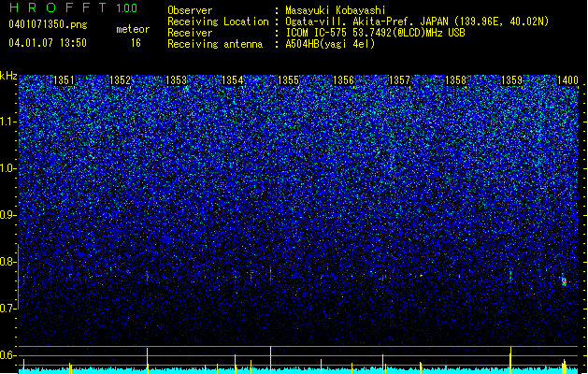Click the kHz axis unit label
This screenshot has height=374, width=588.
click(8, 76)
